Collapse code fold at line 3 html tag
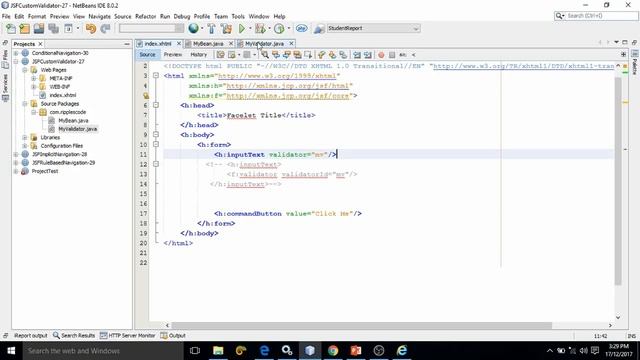 156,76
